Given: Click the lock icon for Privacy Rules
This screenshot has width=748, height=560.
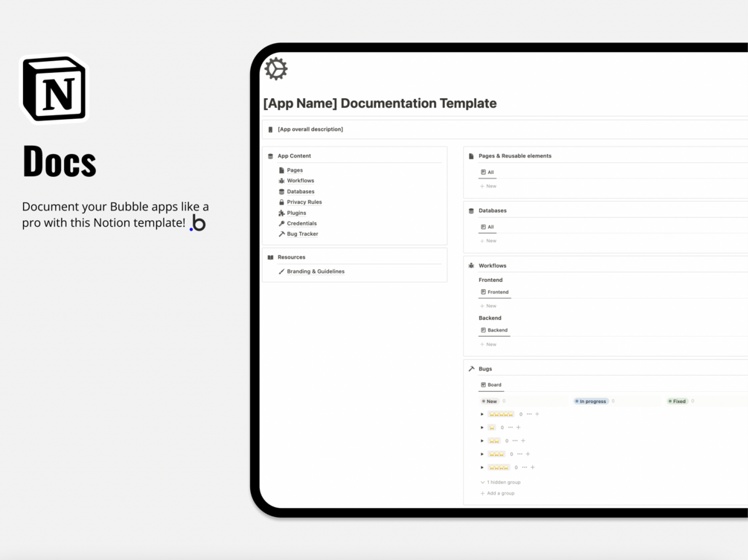Looking at the screenshot, I should point(281,202).
